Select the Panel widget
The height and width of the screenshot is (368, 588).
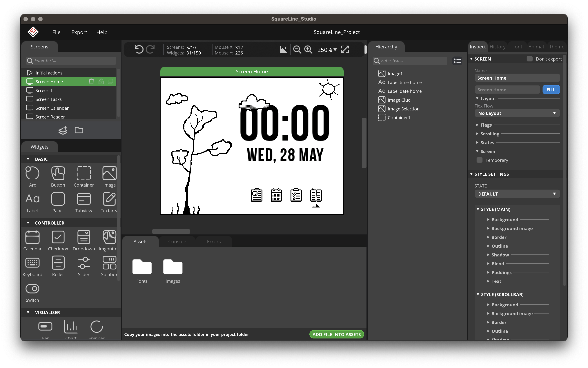click(x=58, y=202)
